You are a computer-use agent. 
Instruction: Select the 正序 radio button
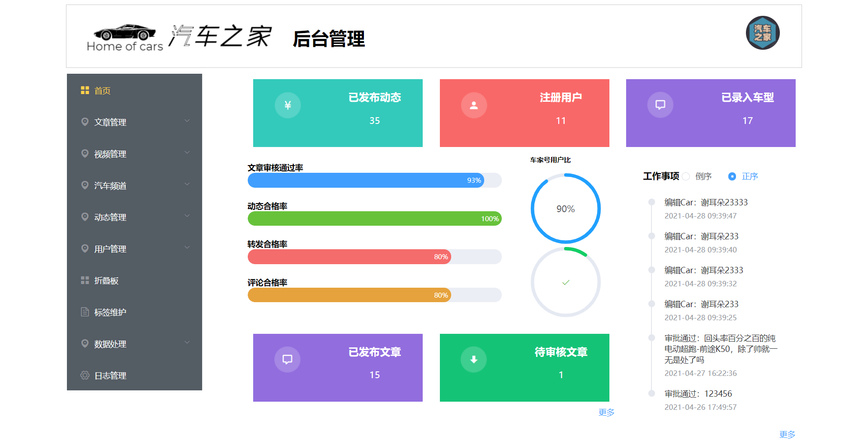coord(732,176)
